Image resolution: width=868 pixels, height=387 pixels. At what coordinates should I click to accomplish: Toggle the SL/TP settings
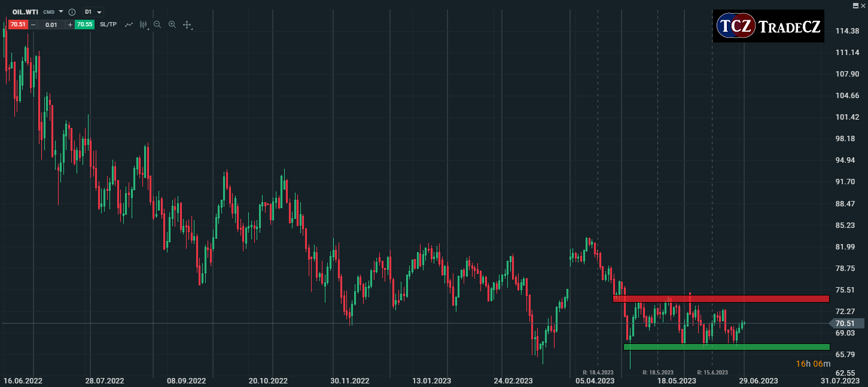coord(108,25)
